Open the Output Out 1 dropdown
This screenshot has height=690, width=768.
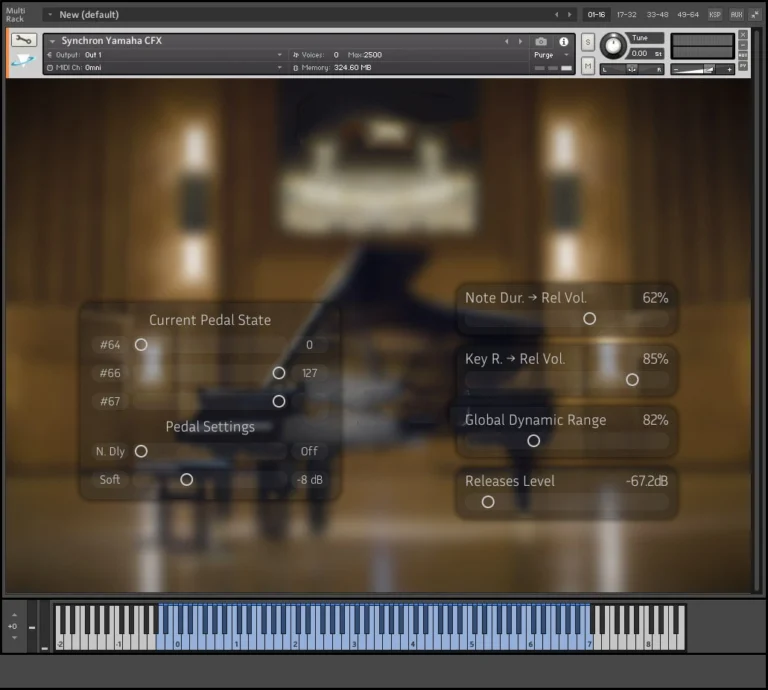coord(280,55)
